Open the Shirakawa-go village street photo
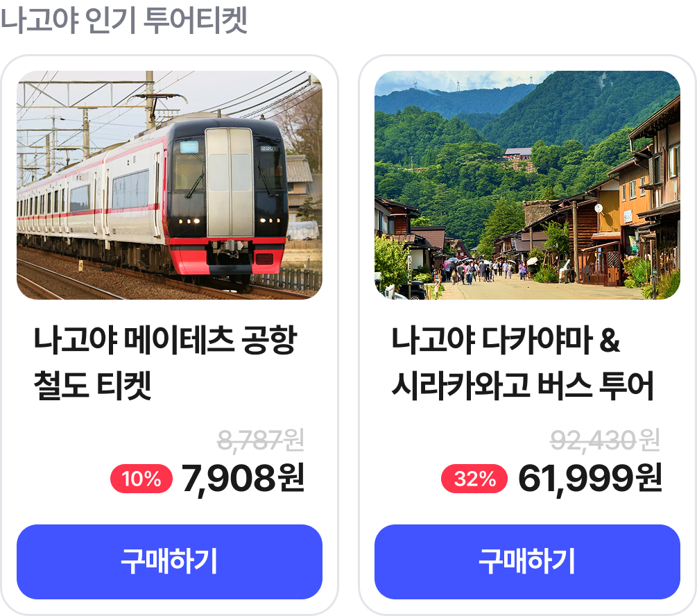 point(527,185)
